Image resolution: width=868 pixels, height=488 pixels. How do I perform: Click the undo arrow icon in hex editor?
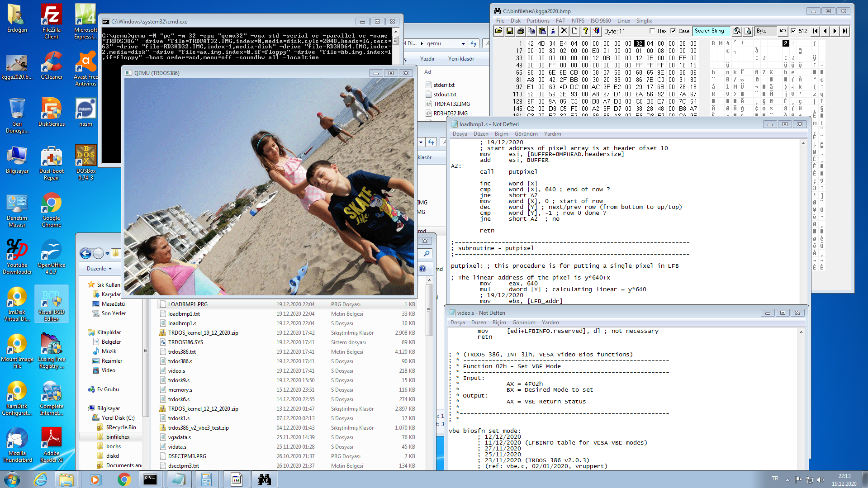pyautogui.click(x=783, y=31)
